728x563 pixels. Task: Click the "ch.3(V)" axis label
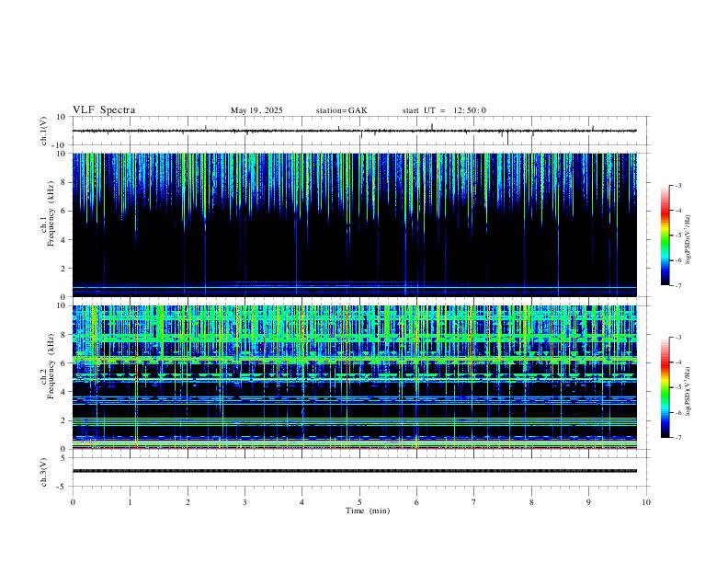click(x=44, y=472)
